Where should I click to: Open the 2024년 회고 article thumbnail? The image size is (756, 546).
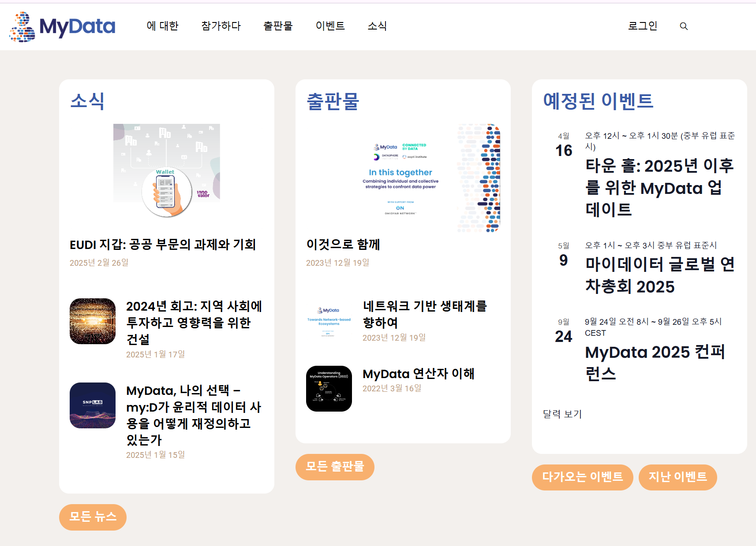click(93, 321)
